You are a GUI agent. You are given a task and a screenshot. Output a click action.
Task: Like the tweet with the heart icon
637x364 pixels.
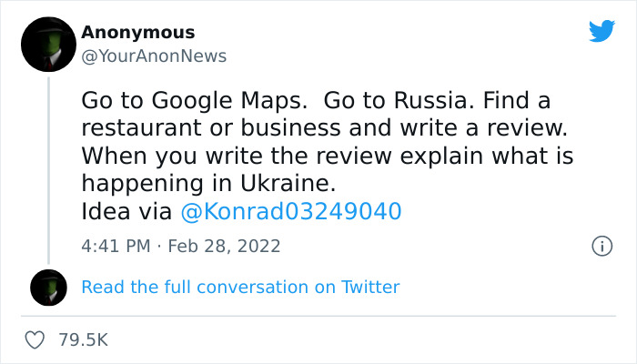pyautogui.click(x=35, y=340)
